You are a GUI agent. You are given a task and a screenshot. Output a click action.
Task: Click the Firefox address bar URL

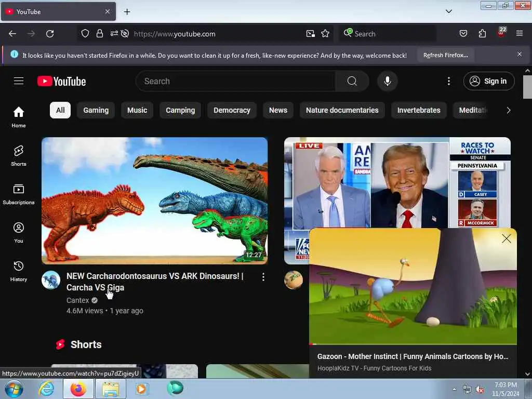click(175, 34)
